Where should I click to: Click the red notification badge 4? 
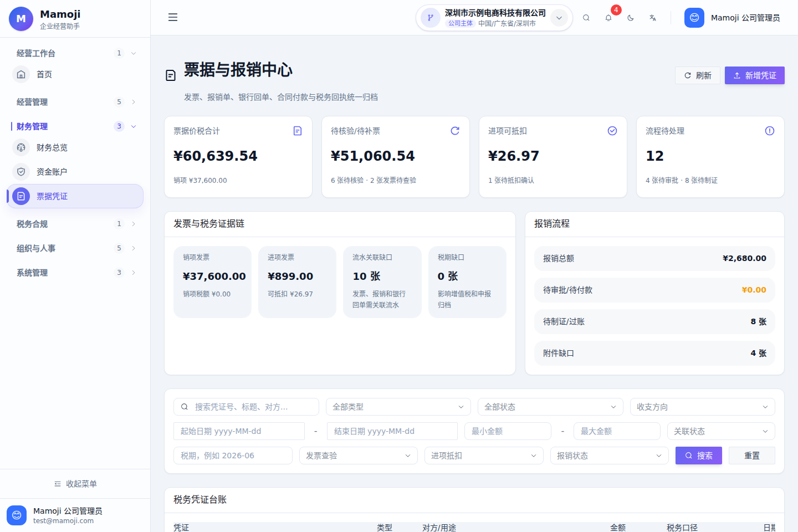pos(616,10)
